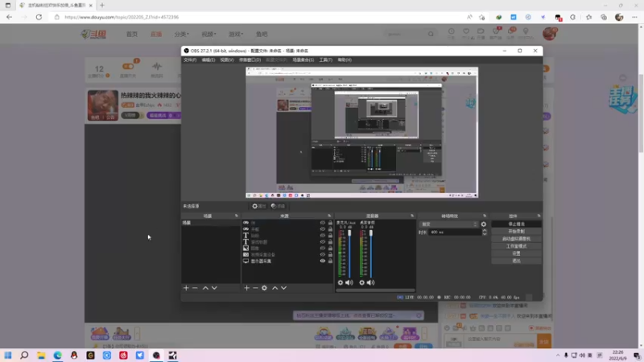Pop out the Scenes dock panel

pyautogui.click(x=237, y=216)
